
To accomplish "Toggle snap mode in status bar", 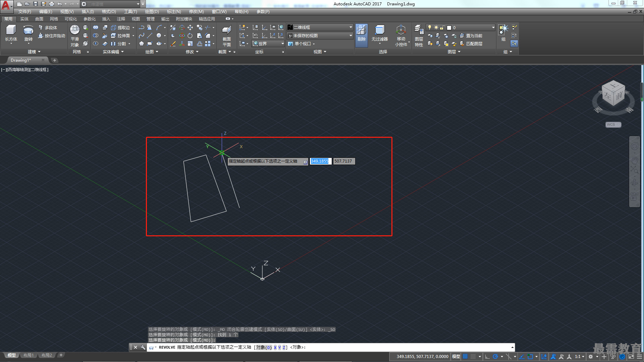I will point(473,356).
